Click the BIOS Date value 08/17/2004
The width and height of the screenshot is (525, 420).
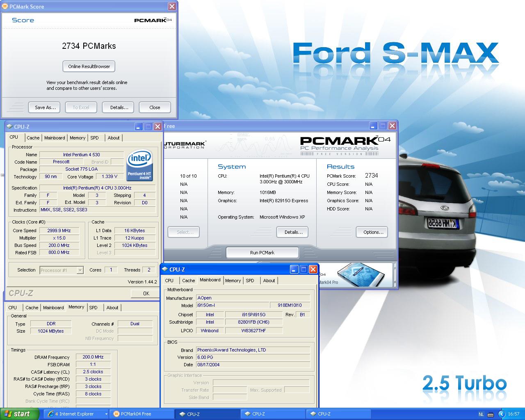[253, 365]
